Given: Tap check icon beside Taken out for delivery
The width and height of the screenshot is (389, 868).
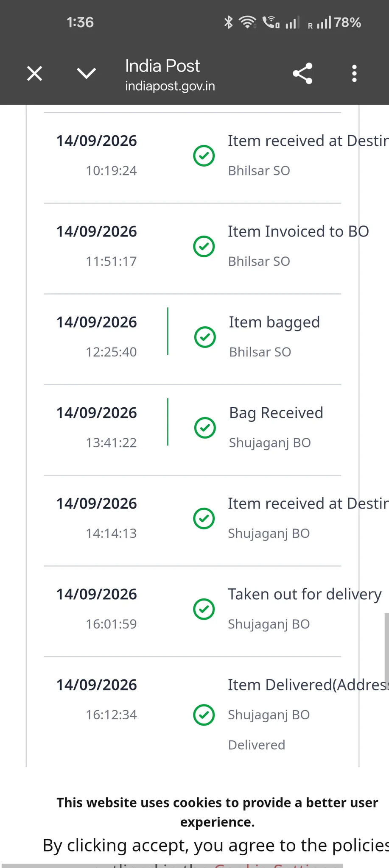Looking at the screenshot, I should click(x=204, y=609).
